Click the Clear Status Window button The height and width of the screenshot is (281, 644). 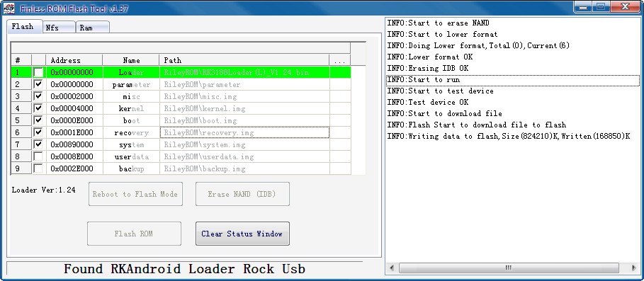242,234
